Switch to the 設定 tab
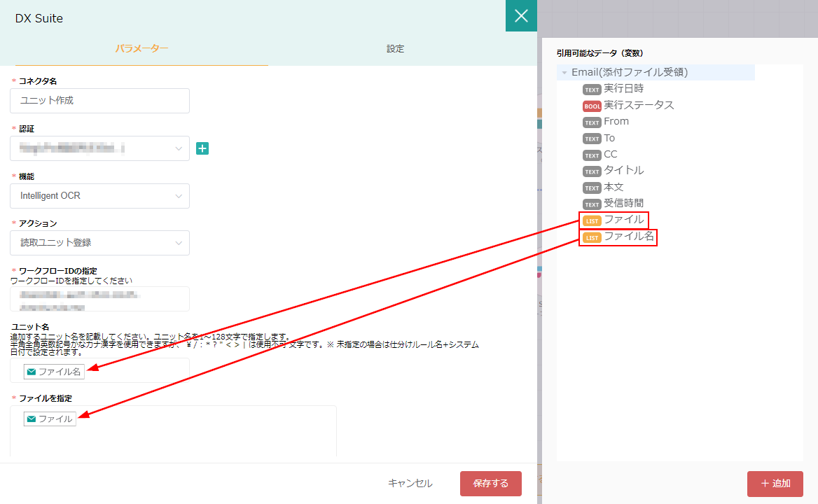The height and width of the screenshot is (504, 818). pyautogui.click(x=395, y=49)
